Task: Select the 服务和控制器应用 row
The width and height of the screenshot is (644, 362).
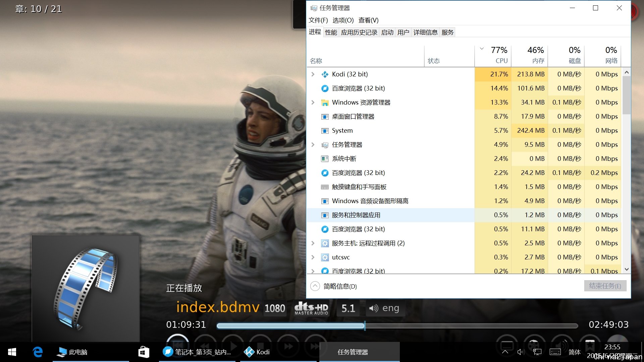Action: (464, 215)
